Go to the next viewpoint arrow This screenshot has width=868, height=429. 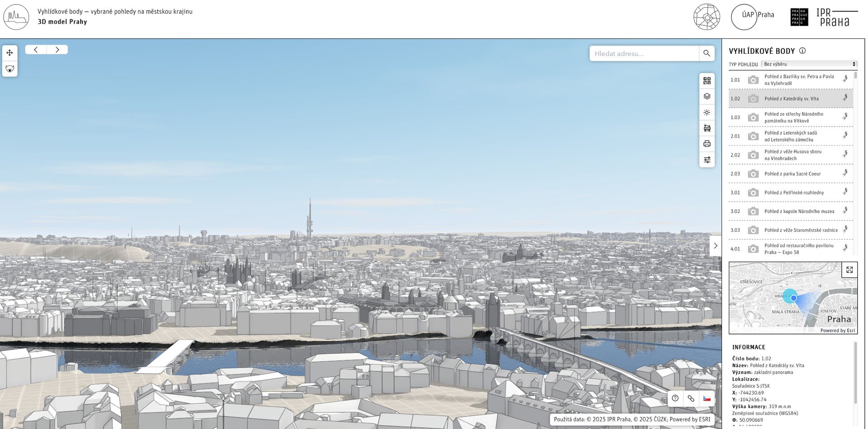point(57,50)
